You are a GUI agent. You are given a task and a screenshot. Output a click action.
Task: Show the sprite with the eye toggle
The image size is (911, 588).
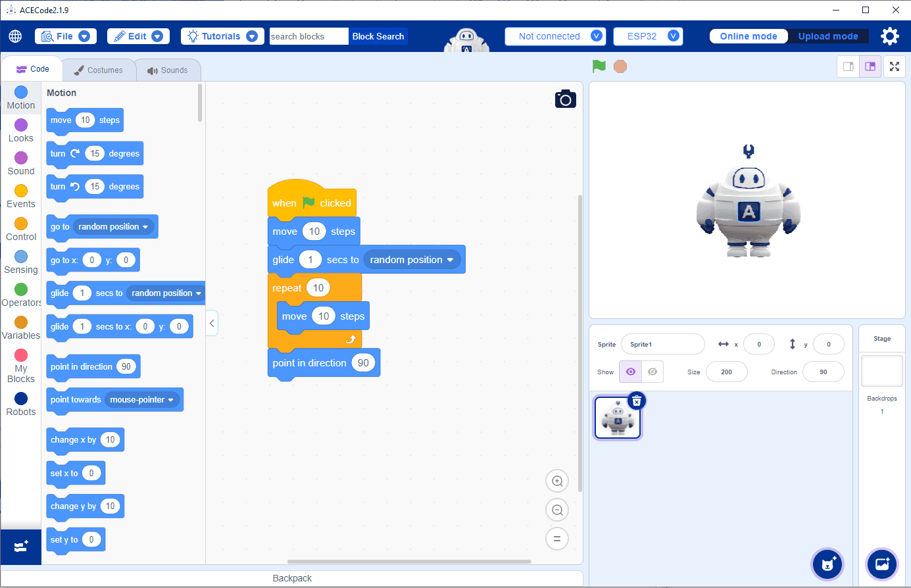(x=629, y=372)
